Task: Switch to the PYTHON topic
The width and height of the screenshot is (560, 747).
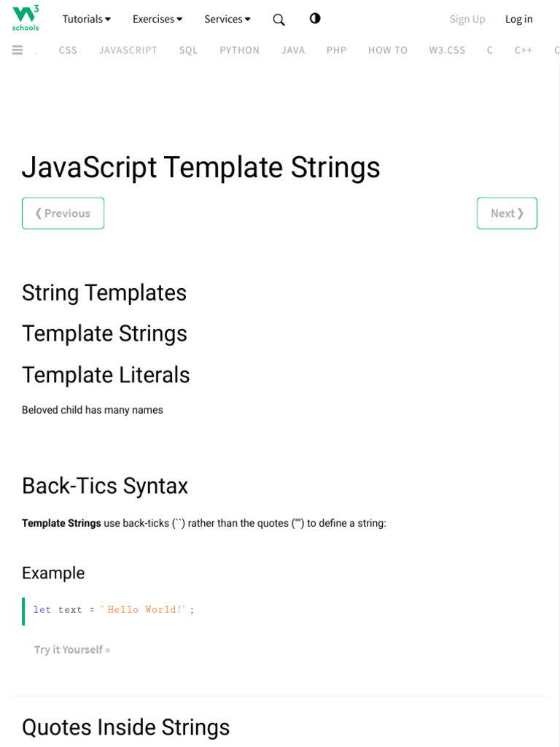Action: point(240,50)
